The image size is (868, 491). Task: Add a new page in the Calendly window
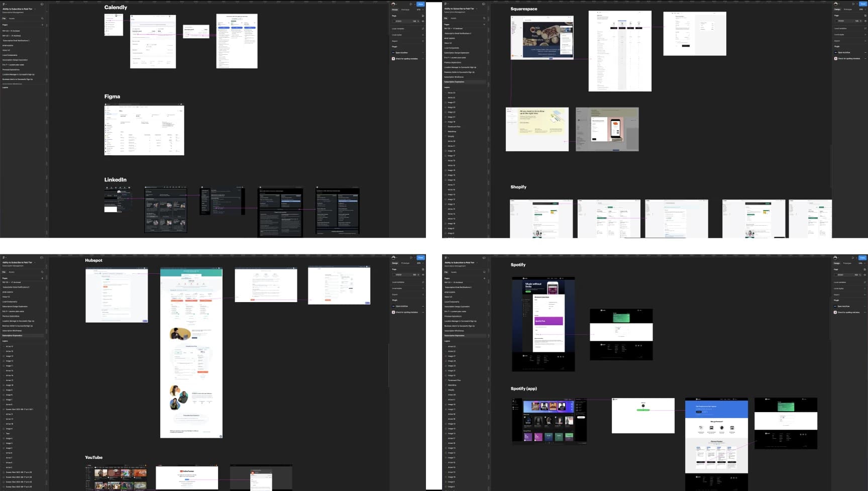pos(42,25)
